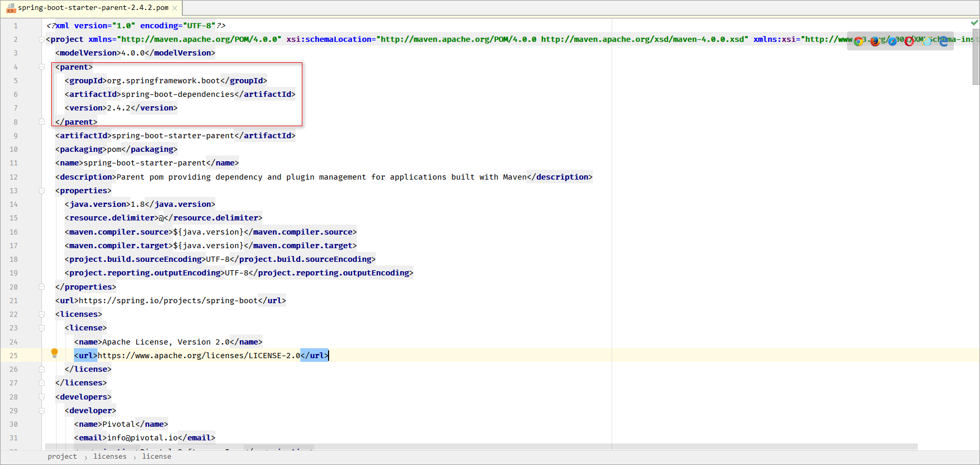The image size is (980, 465).
Task: Click java.version 1.8 value
Action: 138,204
